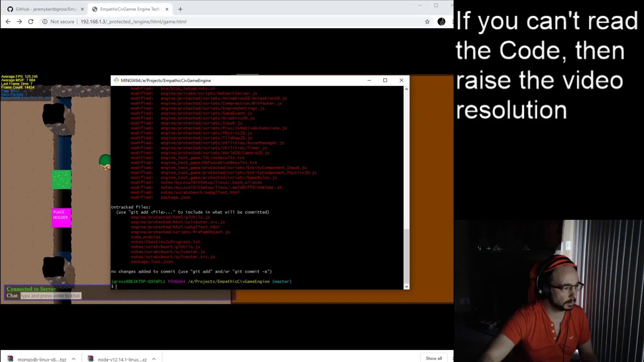Click the 'Connected to Server' status text
This screenshot has height=362, width=644.
click(31, 289)
